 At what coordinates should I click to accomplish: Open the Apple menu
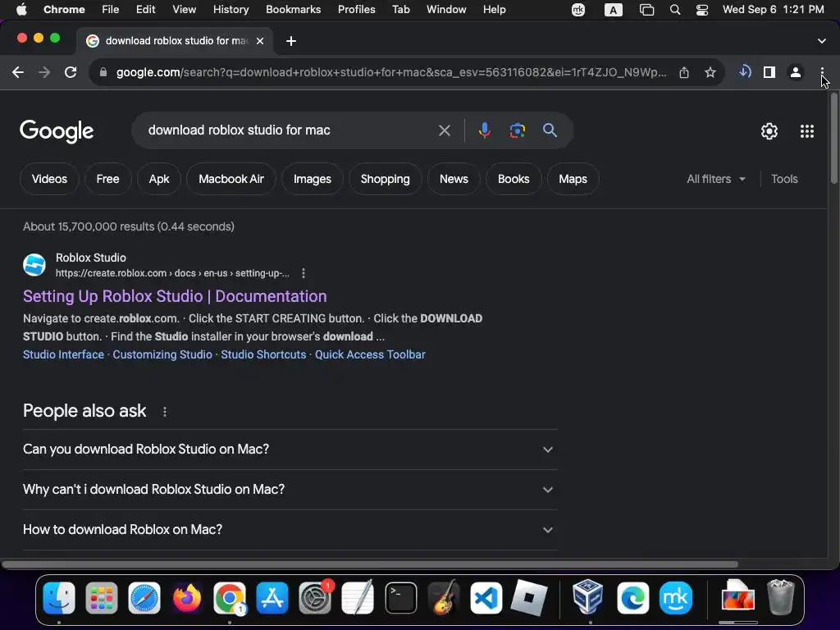tap(22, 10)
